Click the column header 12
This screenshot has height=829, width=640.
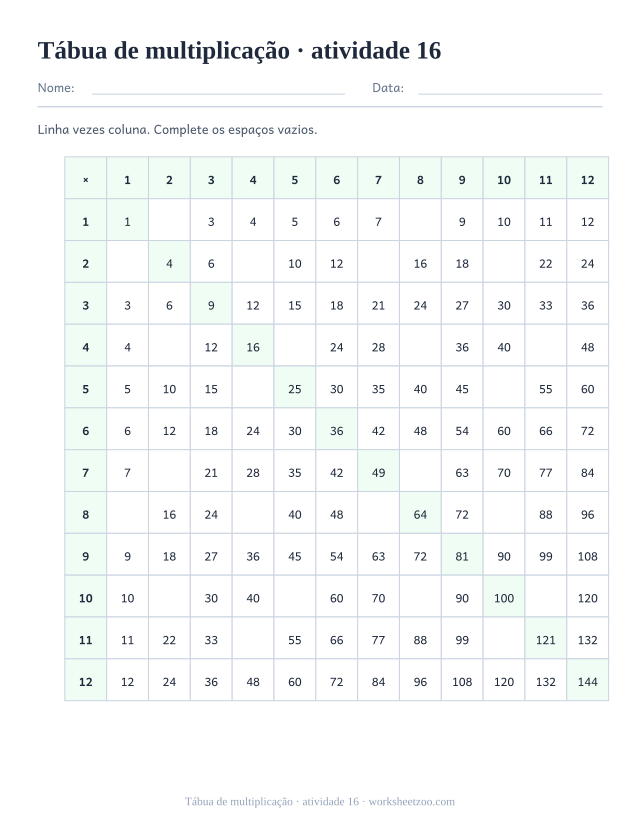coord(588,180)
